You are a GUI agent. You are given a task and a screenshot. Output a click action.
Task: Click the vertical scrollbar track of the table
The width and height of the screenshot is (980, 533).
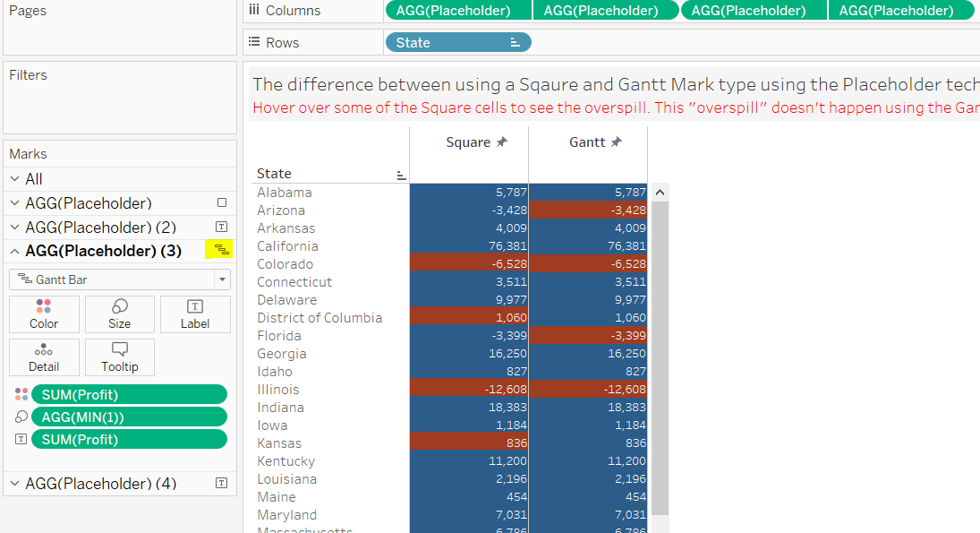pyautogui.click(x=660, y=357)
